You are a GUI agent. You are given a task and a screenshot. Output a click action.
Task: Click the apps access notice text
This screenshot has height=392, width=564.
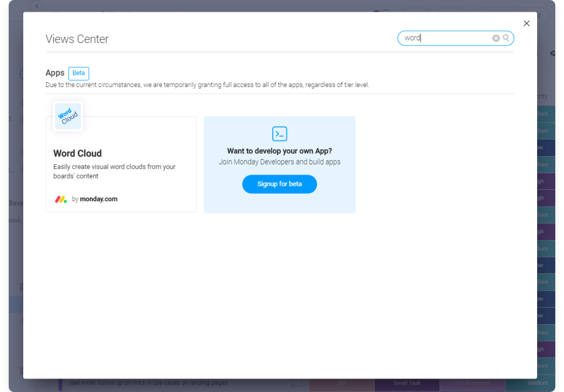click(x=207, y=85)
